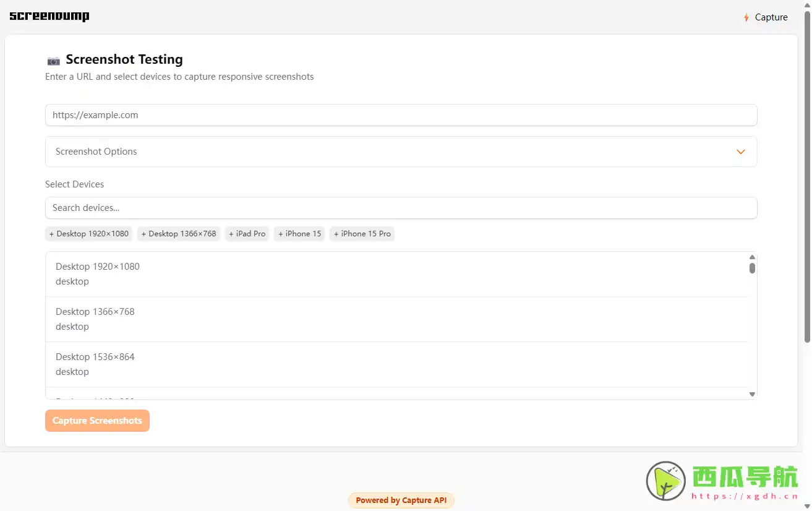Add the iPhone 15 quick chip
Screen dimensions: 812x511
click(x=299, y=234)
